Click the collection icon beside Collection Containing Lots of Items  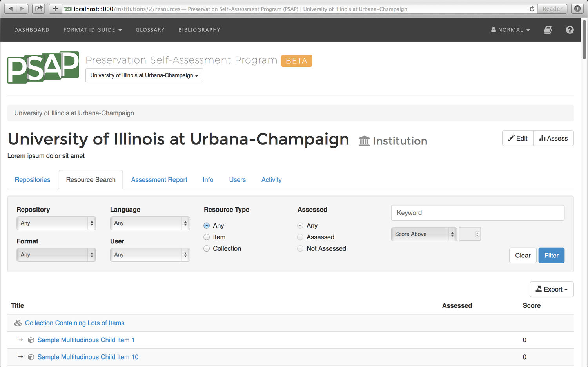tap(18, 323)
